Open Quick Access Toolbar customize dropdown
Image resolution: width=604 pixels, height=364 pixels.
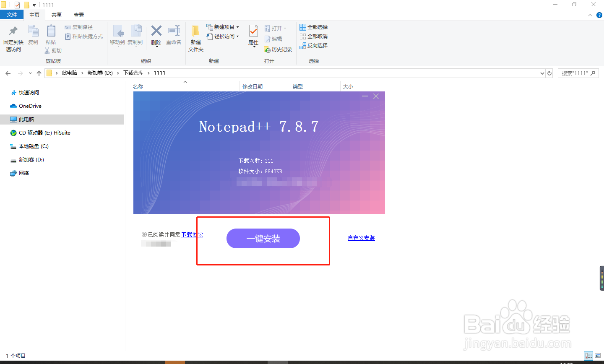click(34, 5)
